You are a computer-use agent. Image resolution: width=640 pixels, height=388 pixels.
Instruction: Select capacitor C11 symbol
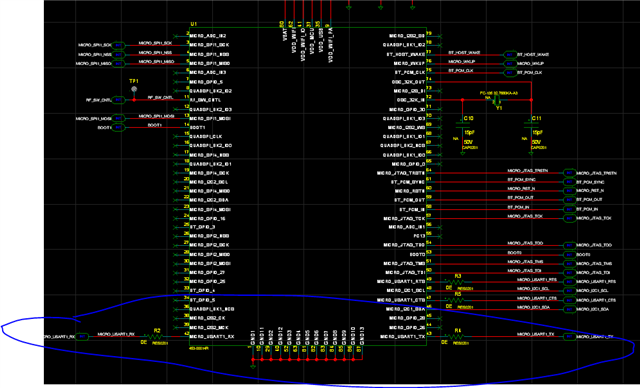[x=531, y=125]
